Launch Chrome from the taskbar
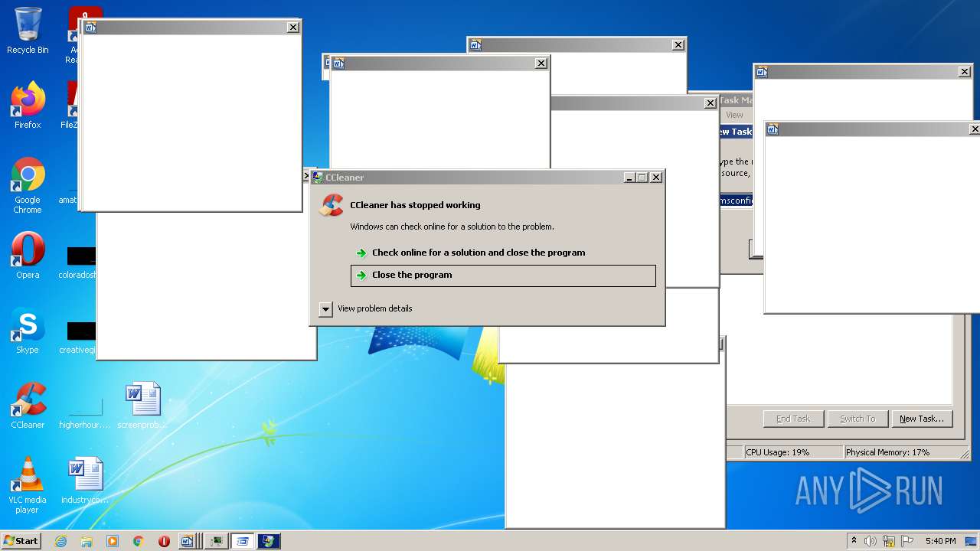Screen dimensions: 980x551 tap(138, 541)
